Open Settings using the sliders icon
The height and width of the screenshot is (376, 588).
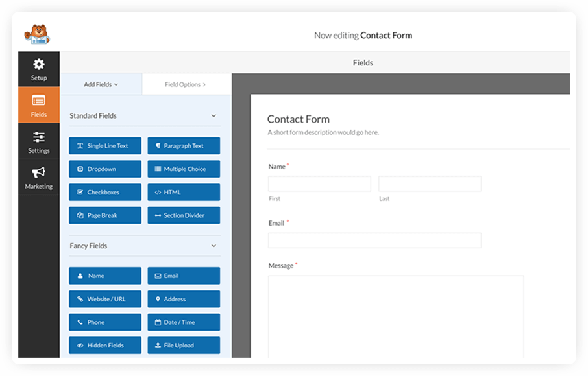pyautogui.click(x=39, y=142)
